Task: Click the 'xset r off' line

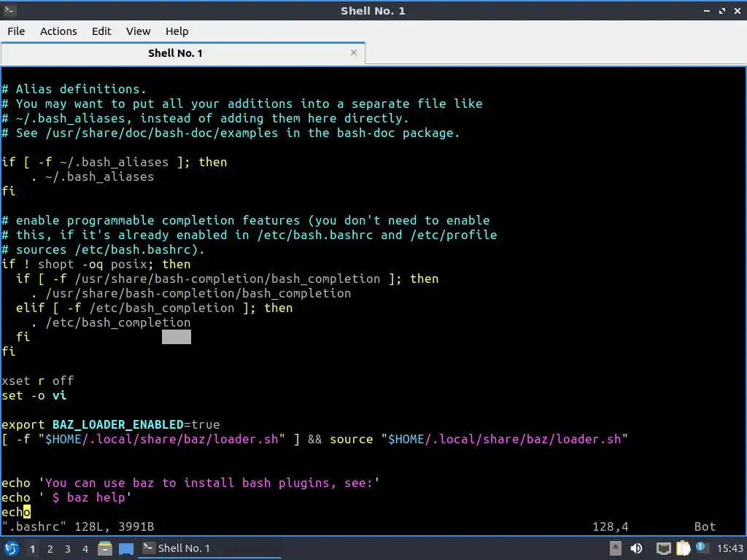Action: point(38,381)
